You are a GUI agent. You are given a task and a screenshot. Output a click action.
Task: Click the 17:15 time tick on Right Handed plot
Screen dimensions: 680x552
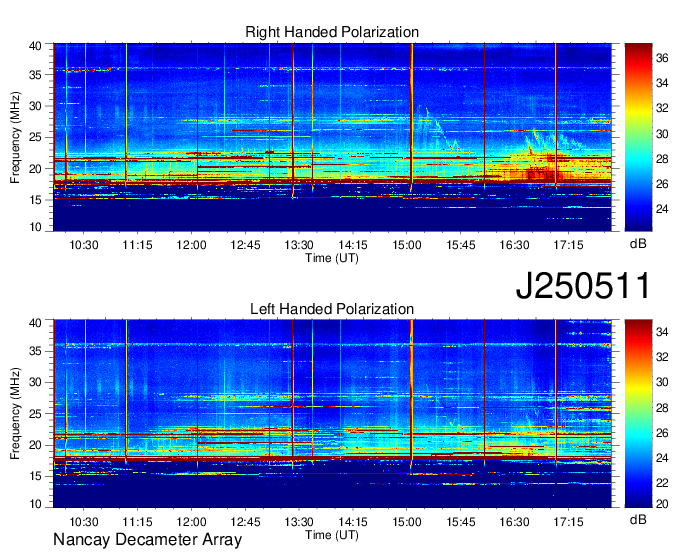[x=569, y=245]
